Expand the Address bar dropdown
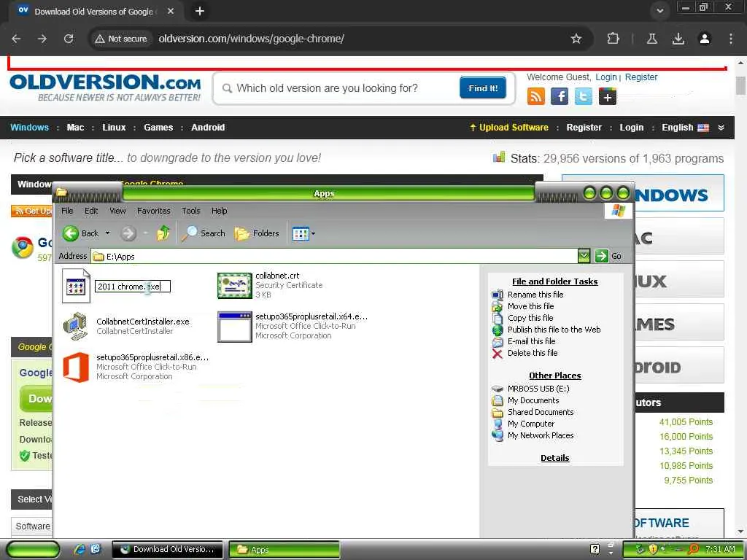 [x=584, y=256]
